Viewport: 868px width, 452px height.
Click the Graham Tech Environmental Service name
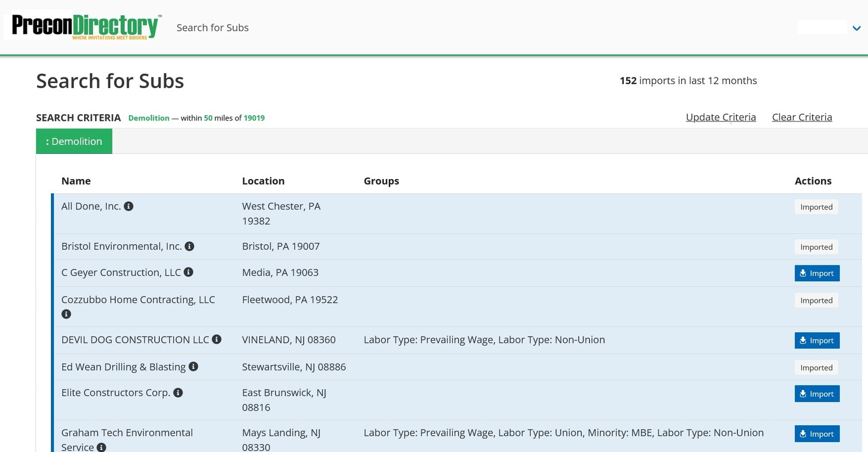click(127, 440)
